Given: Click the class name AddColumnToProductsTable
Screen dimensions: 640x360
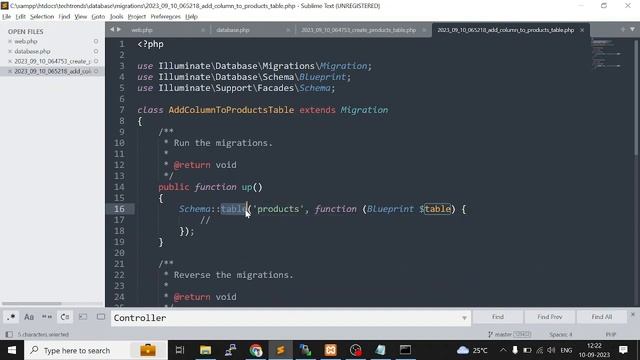Looking at the screenshot, I should [x=231, y=110].
